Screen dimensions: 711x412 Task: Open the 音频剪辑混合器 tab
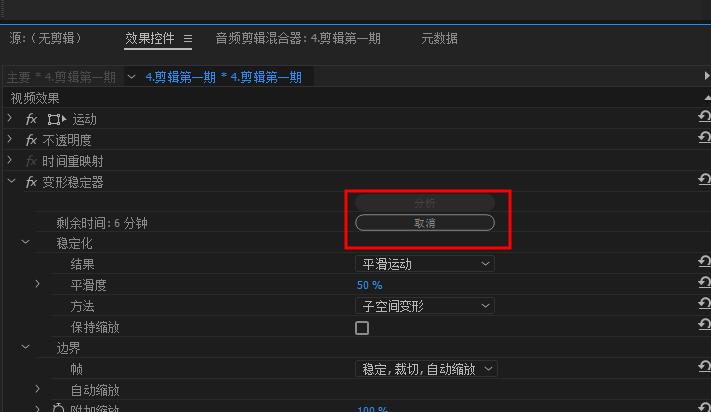click(298, 39)
